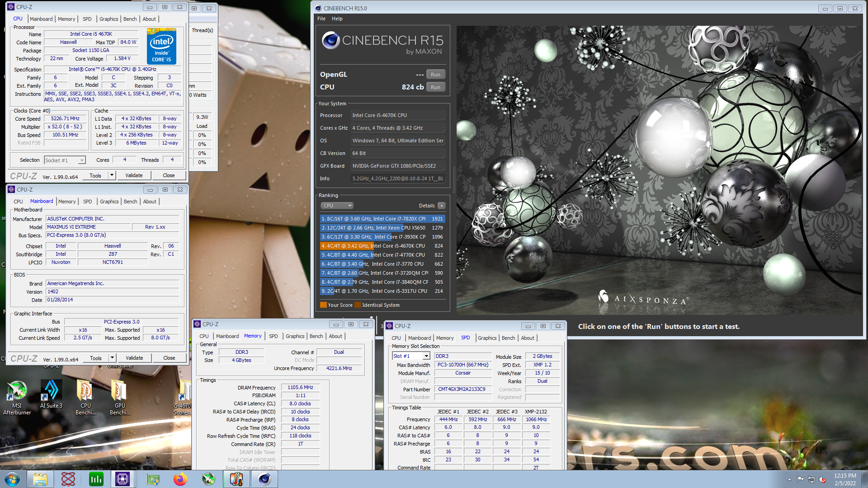
Task: Click the network icon in system tray
Action: (x=811, y=479)
